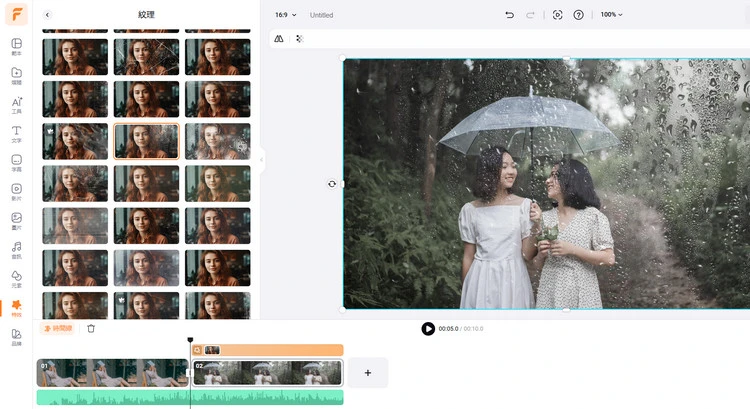Viewport: 750px width, 409px height.
Task: Click the FlexClip logo icon
Action: click(x=16, y=15)
